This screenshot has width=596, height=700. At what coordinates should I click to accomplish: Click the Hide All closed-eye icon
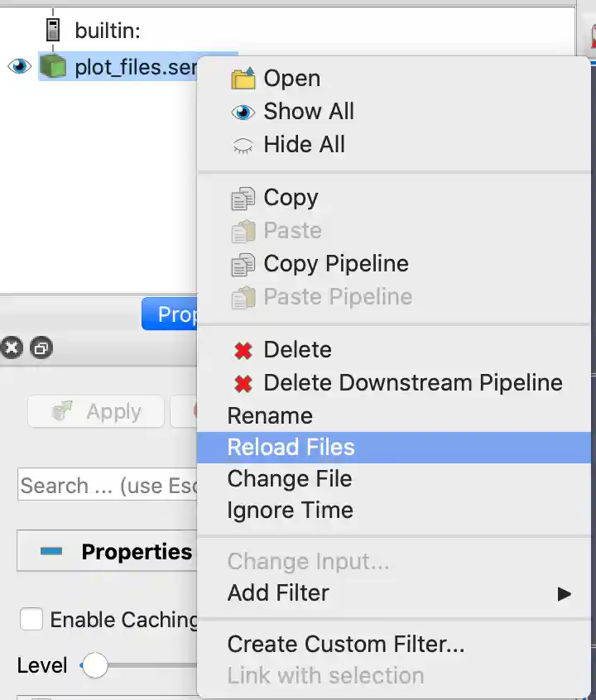click(243, 146)
